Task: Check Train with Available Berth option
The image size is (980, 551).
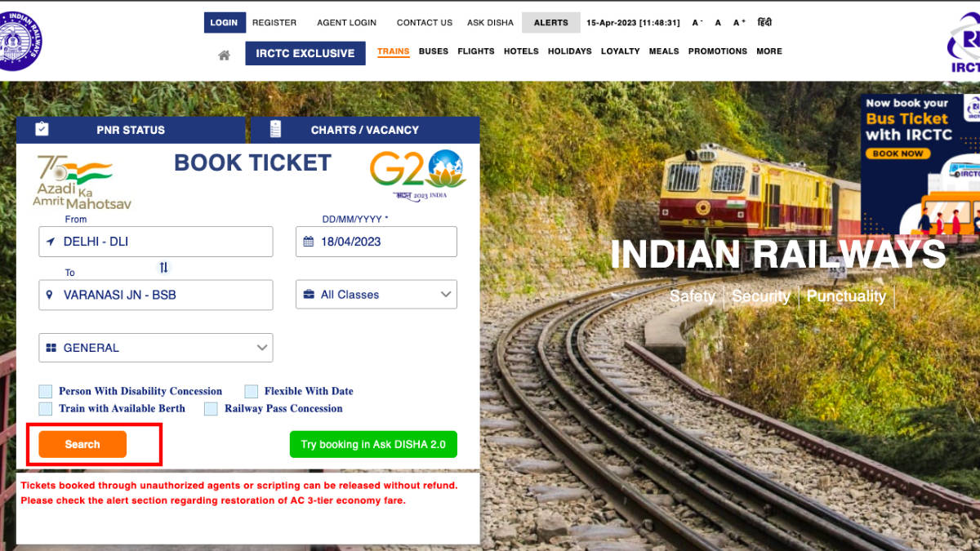Action: coord(45,409)
